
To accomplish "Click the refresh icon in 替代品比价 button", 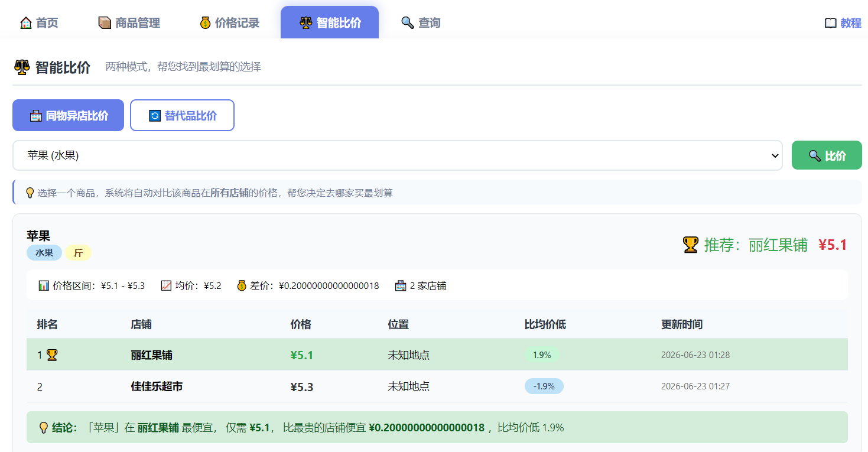I will [155, 116].
